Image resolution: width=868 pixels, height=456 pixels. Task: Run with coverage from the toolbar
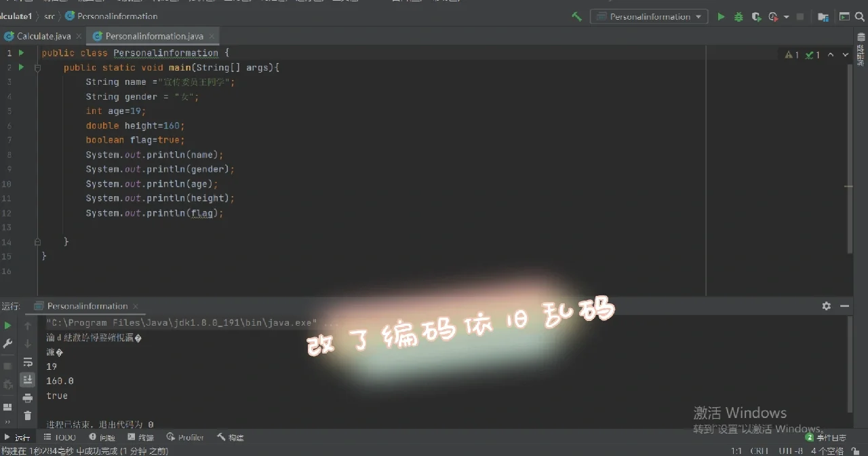point(756,16)
